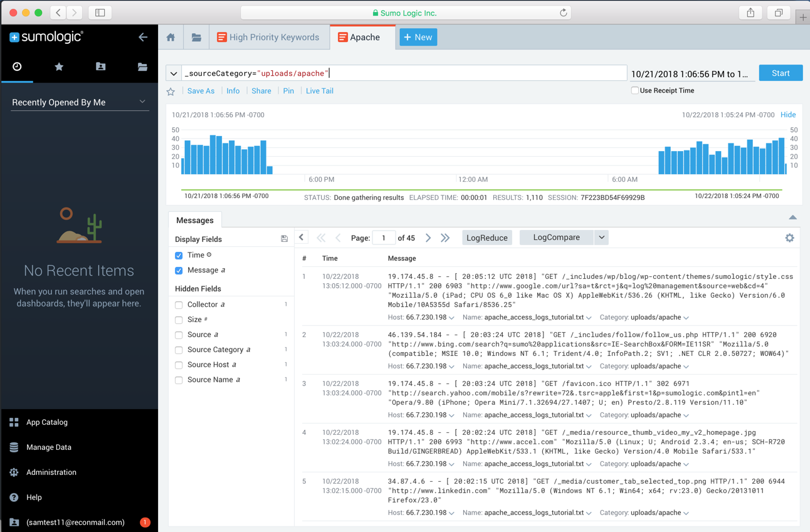The width and height of the screenshot is (810, 532).
Task: Check the Source Name hidden field
Action: pos(179,380)
